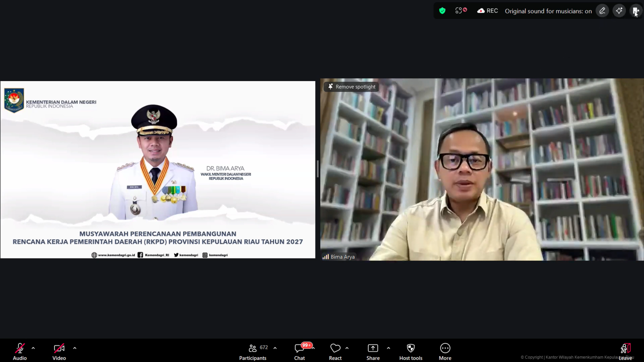The width and height of the screenshot is (644, 362).
Task: Open the More menu
Action: point(445,349)
